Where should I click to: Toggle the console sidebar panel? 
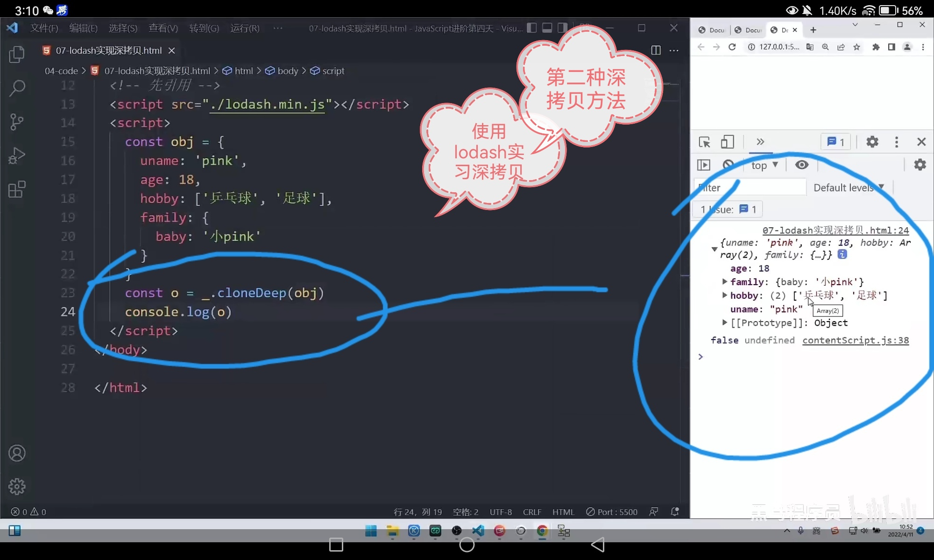click(x=704, y=165)
